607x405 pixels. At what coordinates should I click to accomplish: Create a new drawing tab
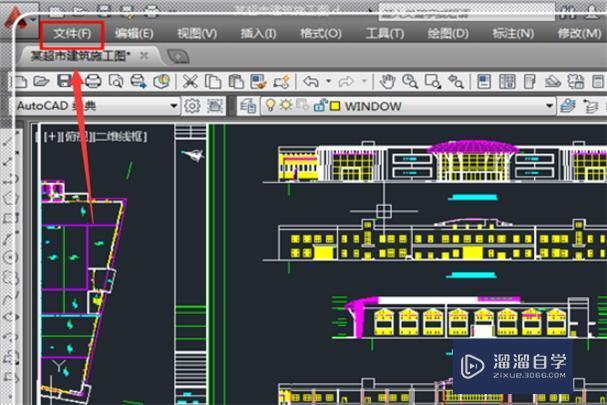178,57
